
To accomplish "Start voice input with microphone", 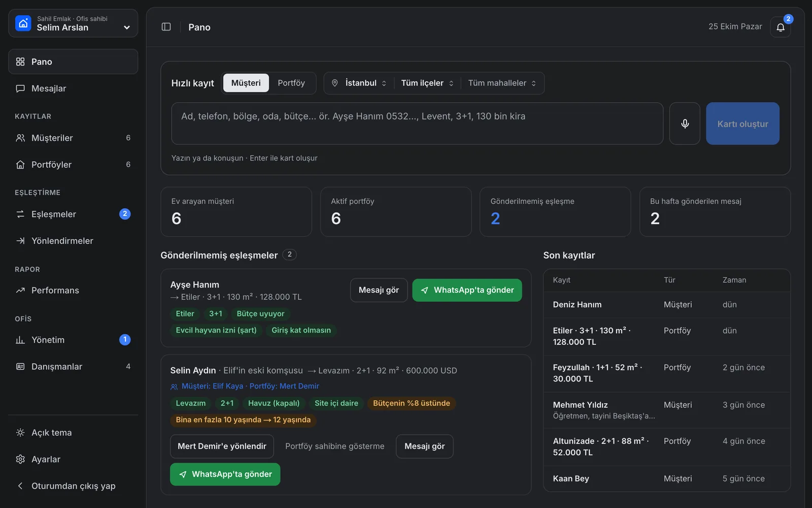I will [x=685, y=123].
